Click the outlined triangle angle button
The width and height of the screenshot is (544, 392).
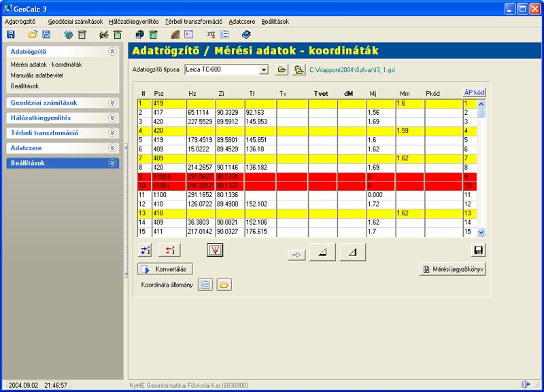tap(353, 252)
